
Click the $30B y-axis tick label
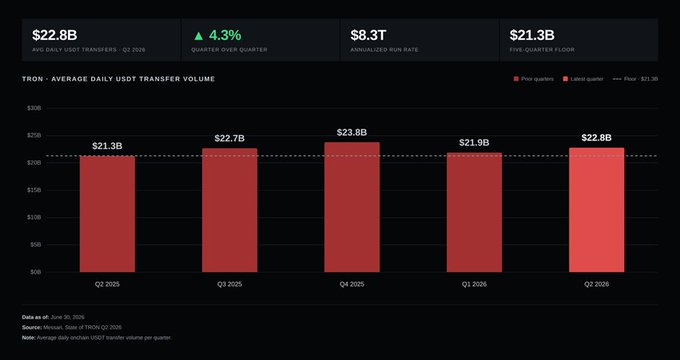pos(34,108)
